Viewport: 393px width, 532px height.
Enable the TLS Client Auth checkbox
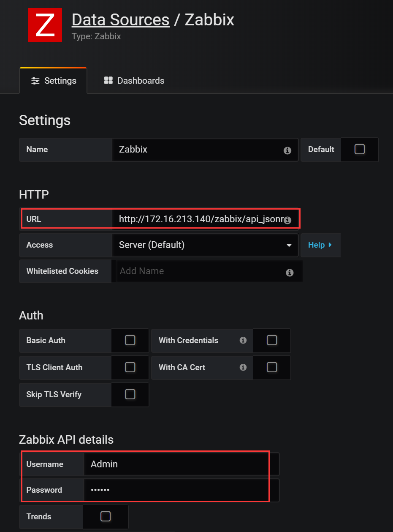[x=130, y=367]
